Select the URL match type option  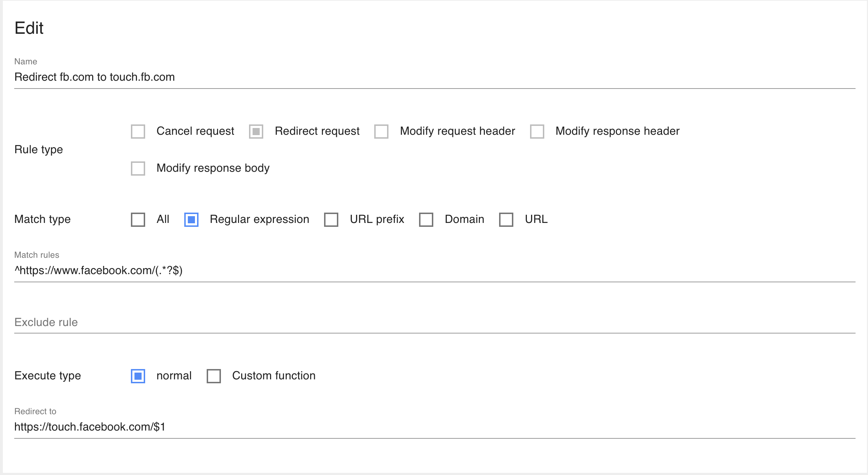tap(506, 219)
